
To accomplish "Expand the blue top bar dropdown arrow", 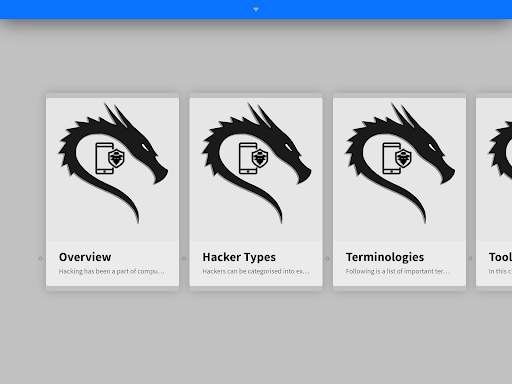I will point(256,10).
